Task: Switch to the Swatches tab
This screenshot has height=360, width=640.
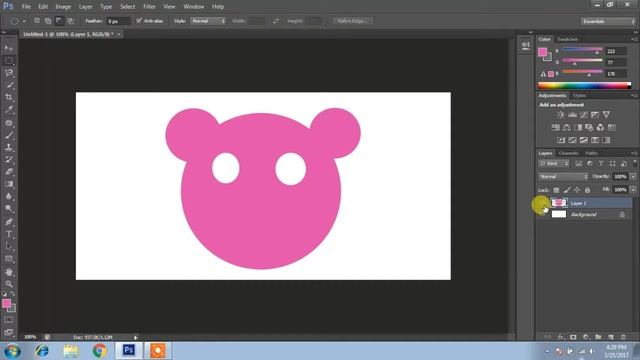Action: (x=567, y=39)
